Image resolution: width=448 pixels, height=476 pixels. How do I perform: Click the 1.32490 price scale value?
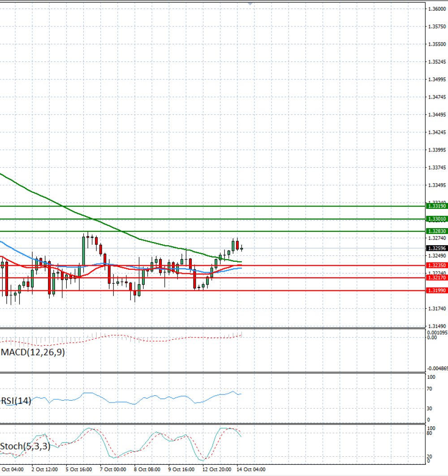pos(437,256)
